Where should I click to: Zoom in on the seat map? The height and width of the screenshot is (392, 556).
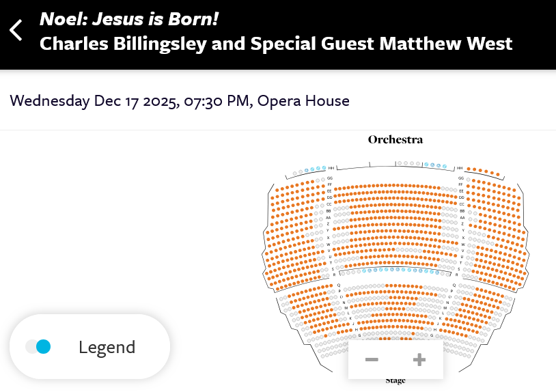[419, 359]
